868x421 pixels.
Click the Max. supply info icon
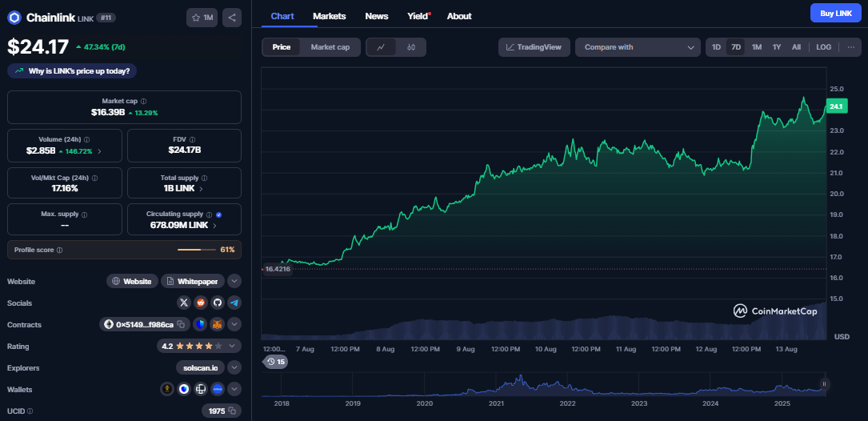pos(84,214)
